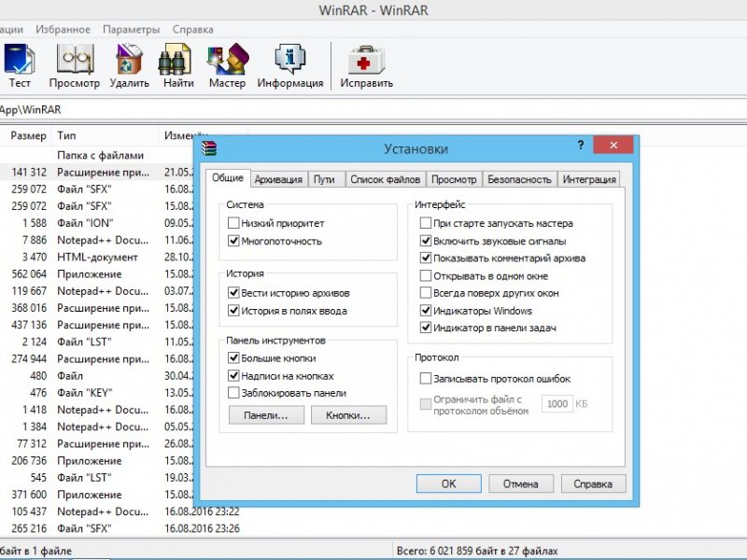The image size is (747, 560).
Task: Open the Справка menu in menu bar
Action: pos(193,30)
